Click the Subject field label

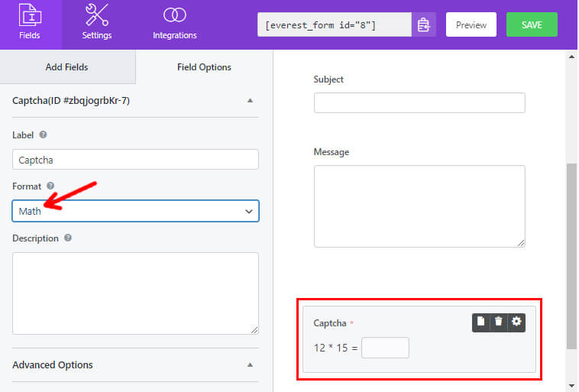(328, 79)
